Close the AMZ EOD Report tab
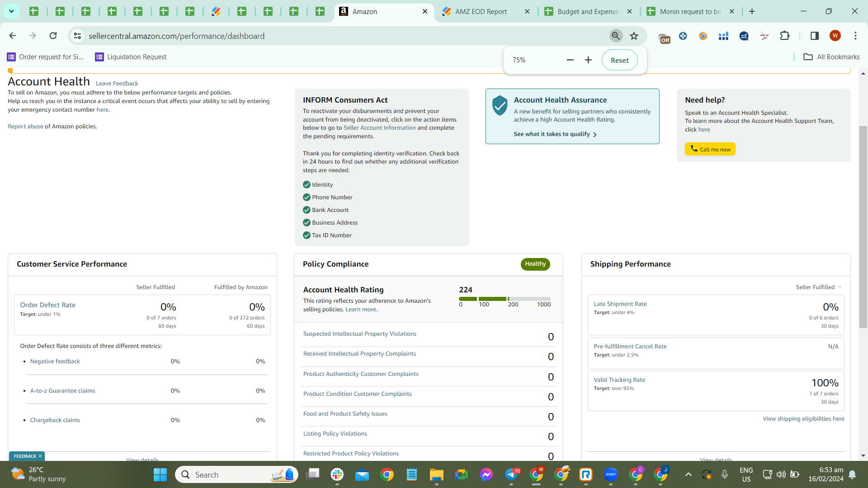The width and height of the screenshot is (868, 488). [527, 12]
